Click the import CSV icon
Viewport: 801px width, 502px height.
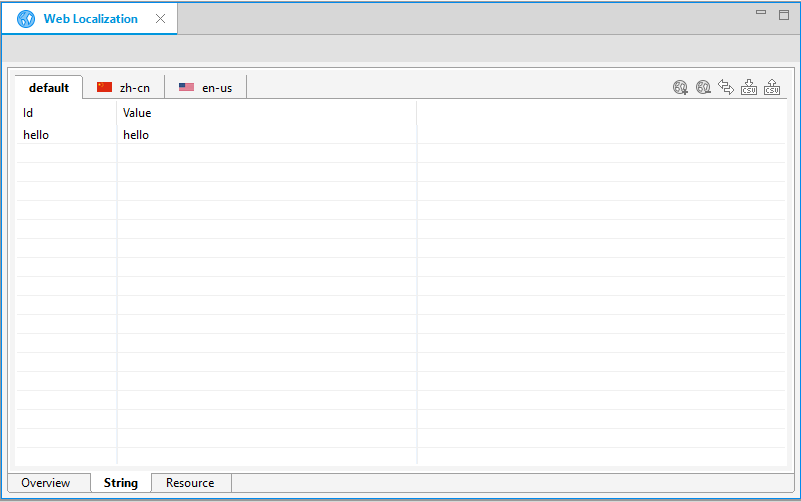point(749,88)
